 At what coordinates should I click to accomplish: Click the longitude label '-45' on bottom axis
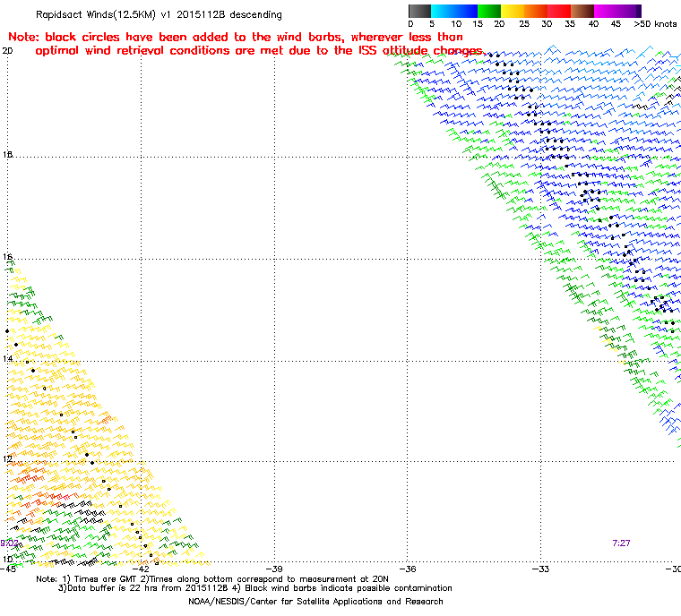point(8,569)
